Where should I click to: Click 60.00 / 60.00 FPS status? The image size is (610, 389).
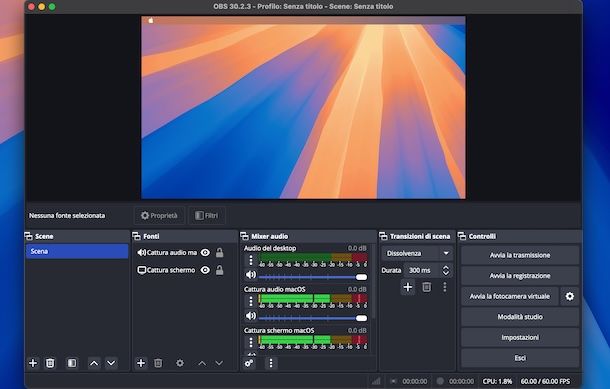tap(545, 381)
